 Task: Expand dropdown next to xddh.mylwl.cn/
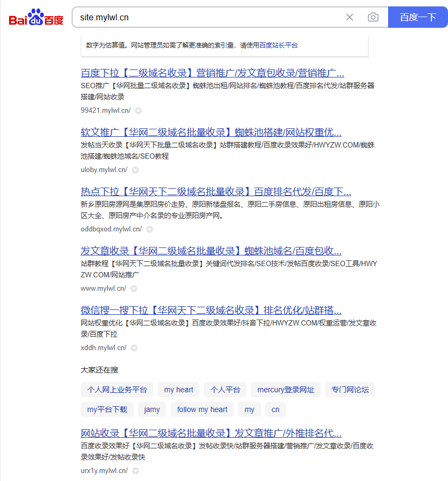click(x=134, y=348)
